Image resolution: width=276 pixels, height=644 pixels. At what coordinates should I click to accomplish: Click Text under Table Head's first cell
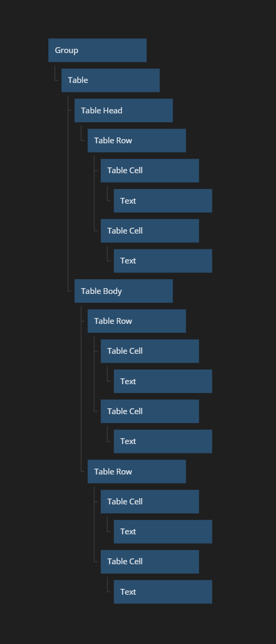click(x=163, y=200)
